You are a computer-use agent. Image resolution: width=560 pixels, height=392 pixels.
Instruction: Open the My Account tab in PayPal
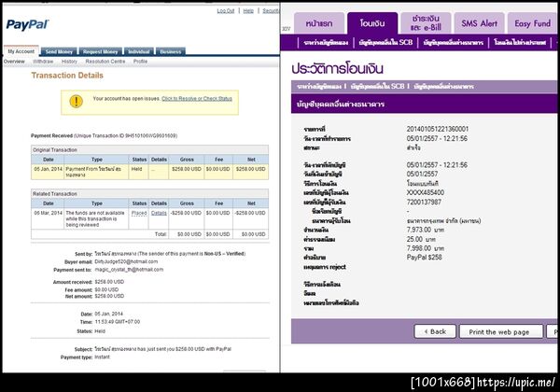coord(21,51)
